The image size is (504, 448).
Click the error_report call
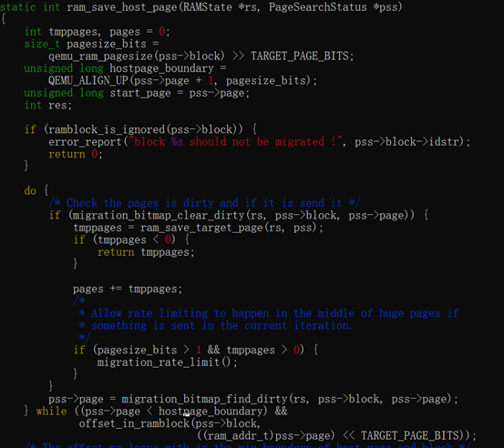point(85,142)
